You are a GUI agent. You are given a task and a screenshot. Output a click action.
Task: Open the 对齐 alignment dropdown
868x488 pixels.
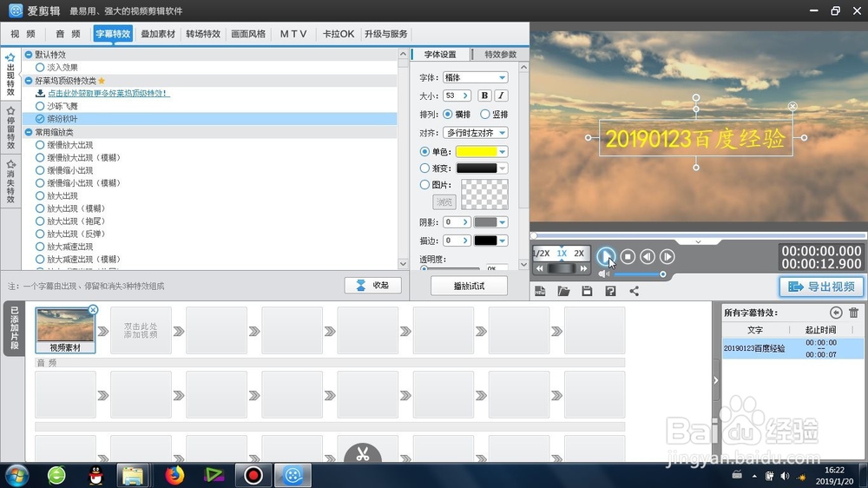click(476, 133)
